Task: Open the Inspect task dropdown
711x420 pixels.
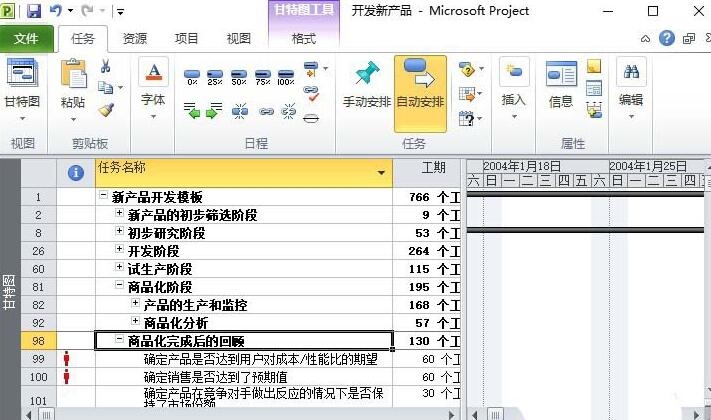Action: tap(471, 69)
